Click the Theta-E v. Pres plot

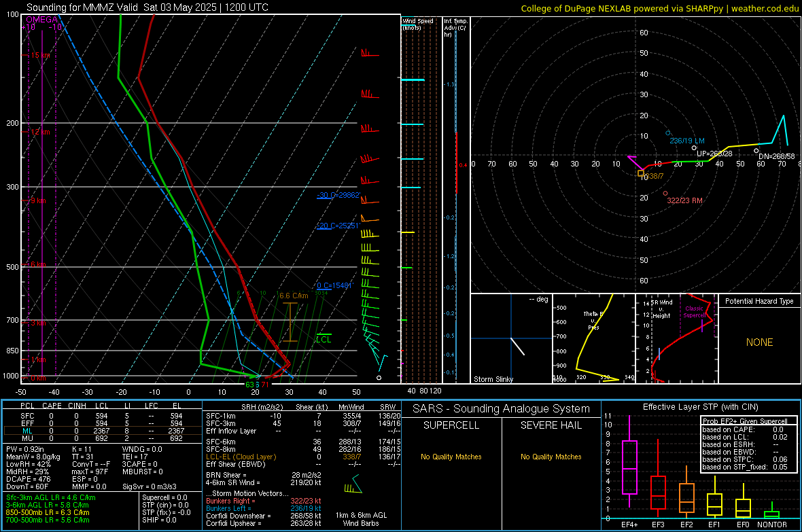[593, 338]
